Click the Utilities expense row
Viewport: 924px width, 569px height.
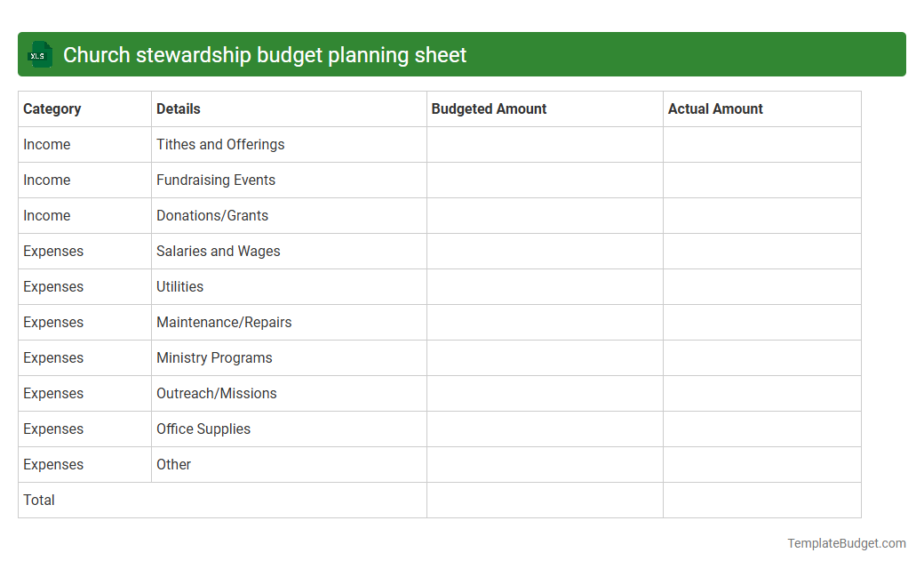click(x=179, y=286)
